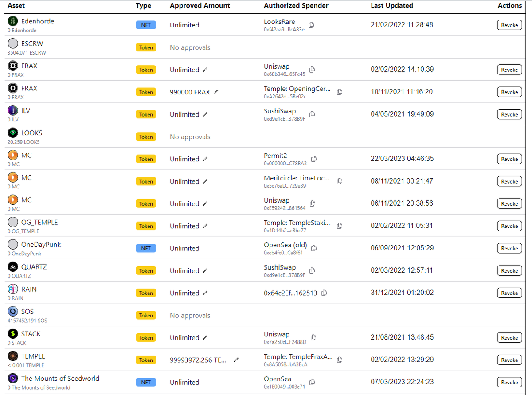Edit the 990000 FRAX allowance
Image resolution: width=532 pixels, height=395 pixels.
coord(216,92)
